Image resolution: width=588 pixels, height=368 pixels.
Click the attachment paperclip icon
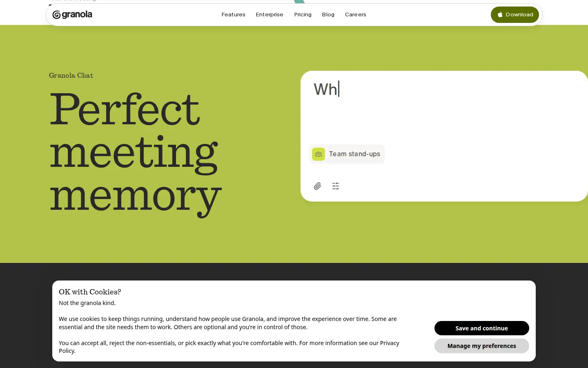coord(318,186)
